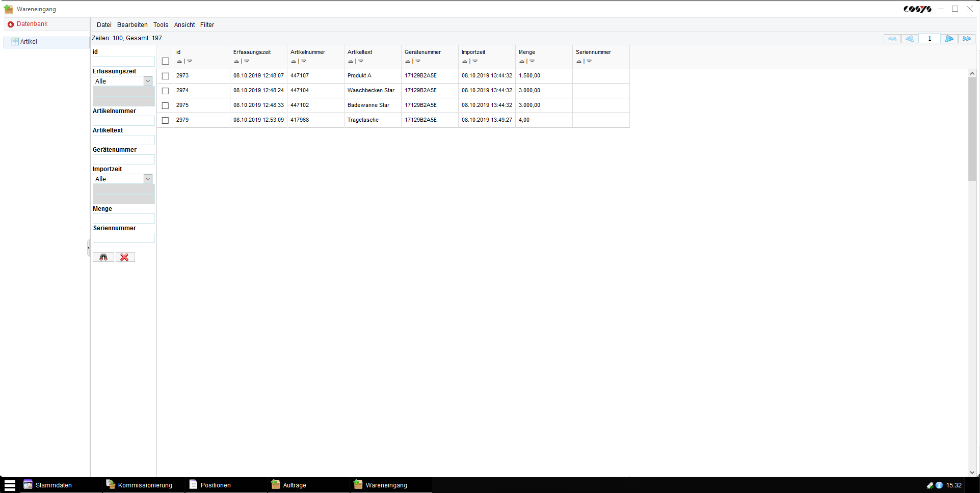Toggle the select-all checkbox in the table header

[x=165, y=61]
